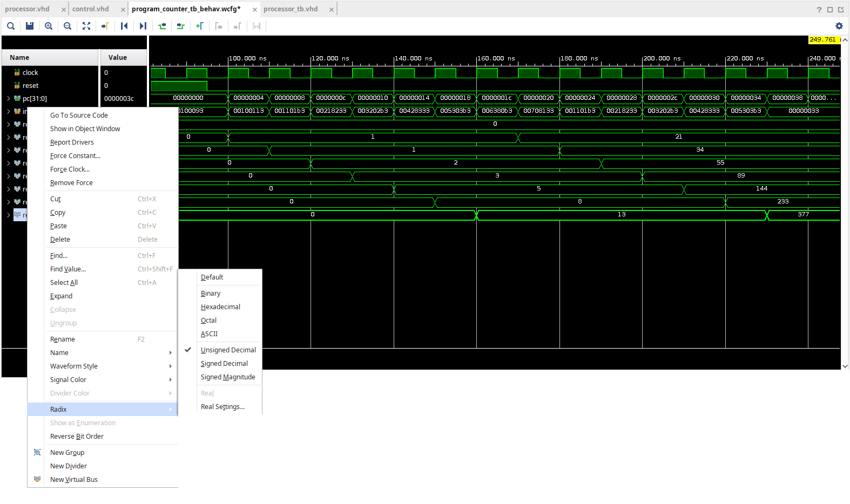Expand the pc[31:0] bus
Screen dimensions: 850x504
[x=9, y=98]
